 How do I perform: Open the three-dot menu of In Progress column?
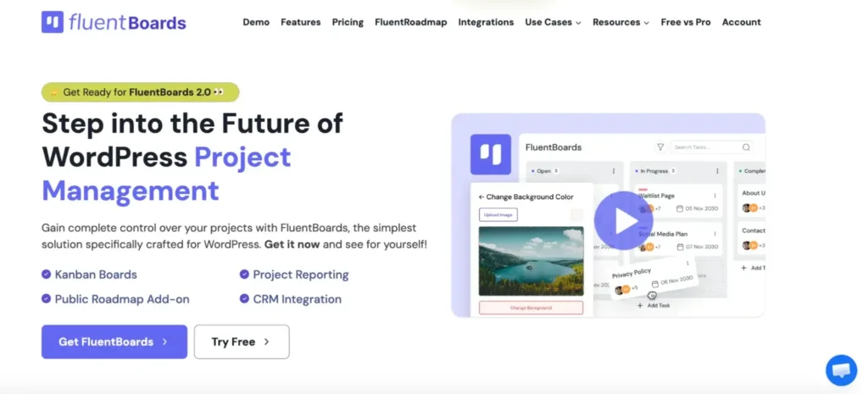719,171
